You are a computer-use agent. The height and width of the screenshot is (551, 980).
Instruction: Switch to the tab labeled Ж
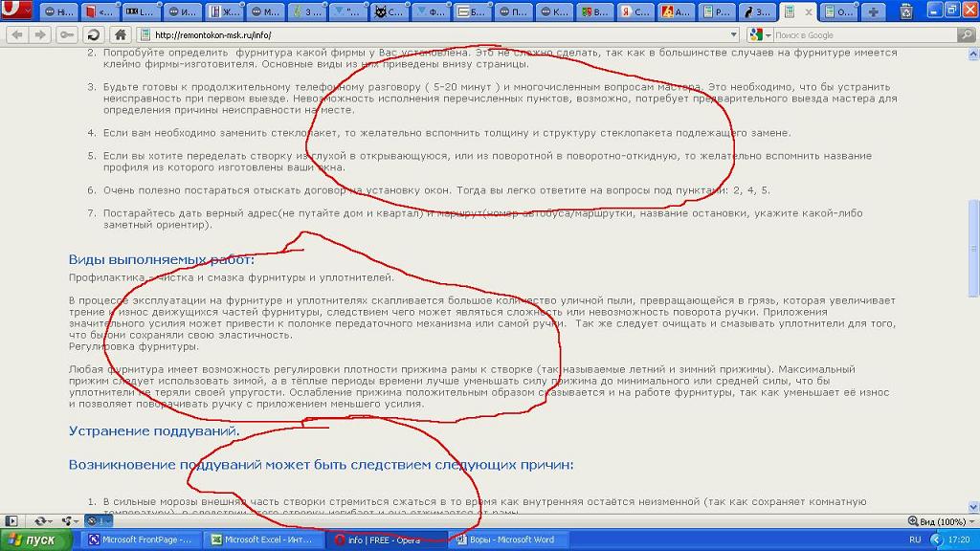pyautogui.click(x=224, y=11)
